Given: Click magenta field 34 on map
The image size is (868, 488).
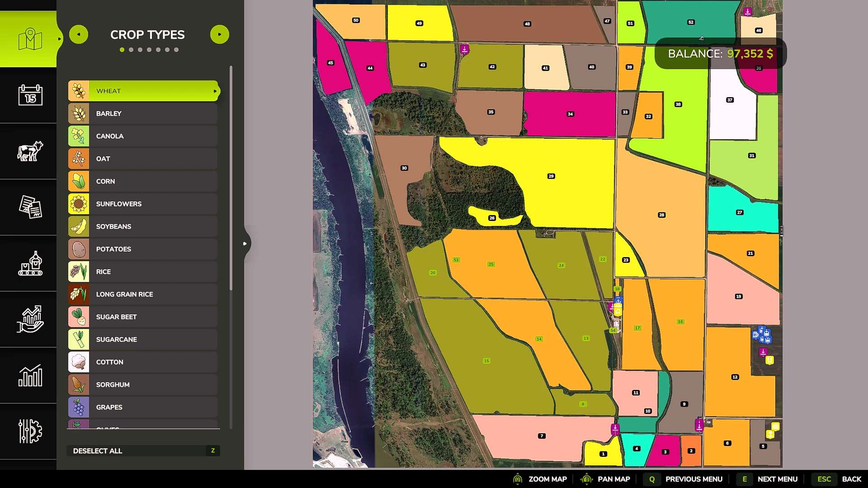Looking at the screenshot, I should (571, 114).
